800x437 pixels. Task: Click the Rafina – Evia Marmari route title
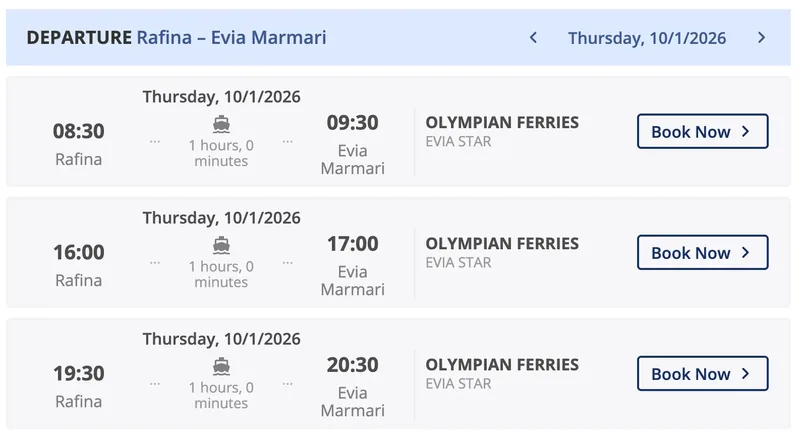coord(232,38)
